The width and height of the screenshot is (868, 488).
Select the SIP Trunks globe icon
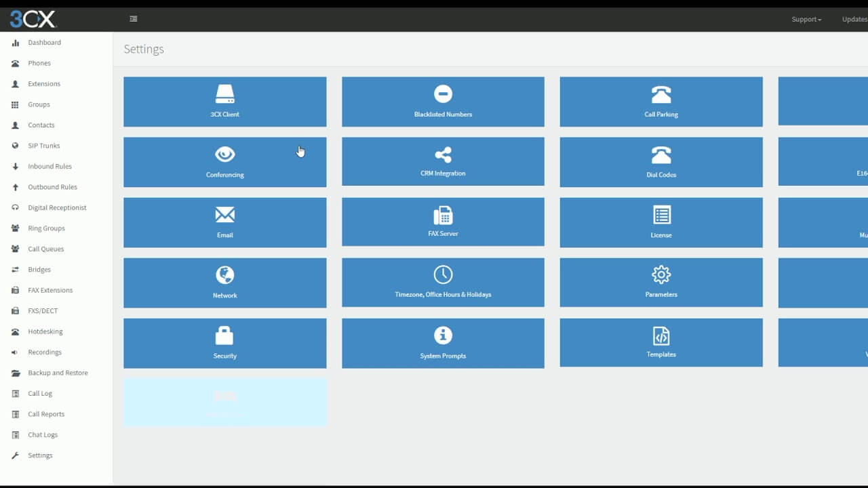(15, 146)
